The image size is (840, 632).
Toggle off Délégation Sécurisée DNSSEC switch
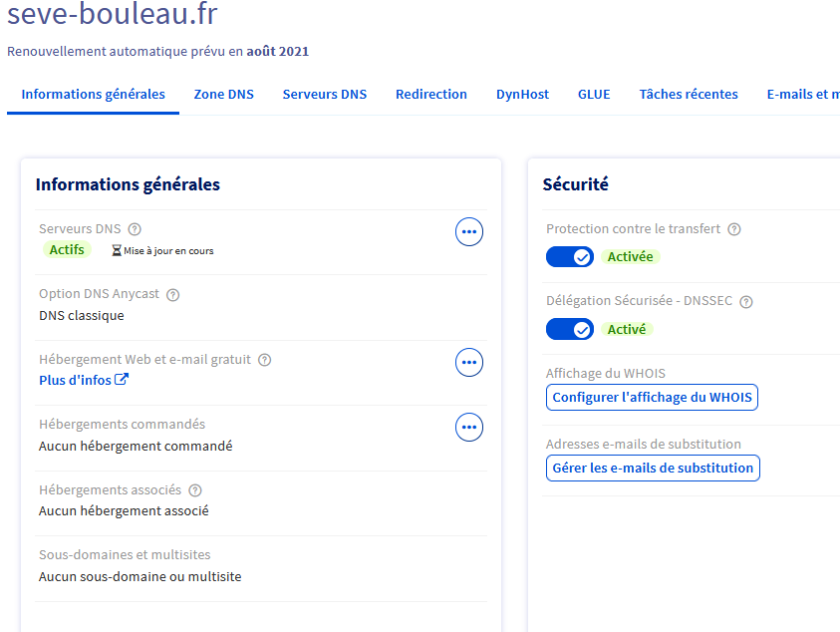click(x=570, y=330)
